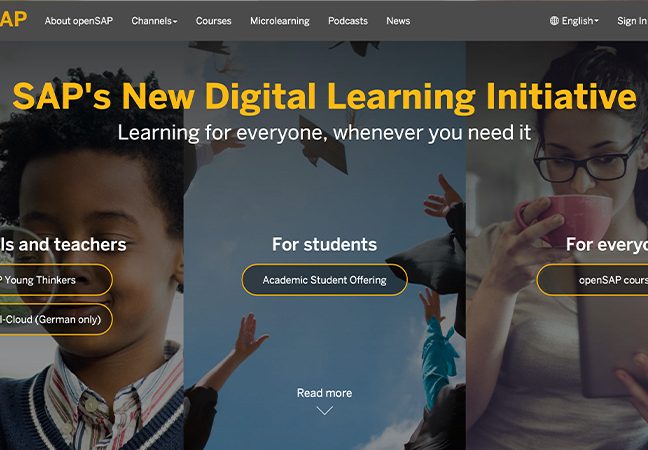Navigate to Podcasts
648x450 pixels.
pos(348,21)
